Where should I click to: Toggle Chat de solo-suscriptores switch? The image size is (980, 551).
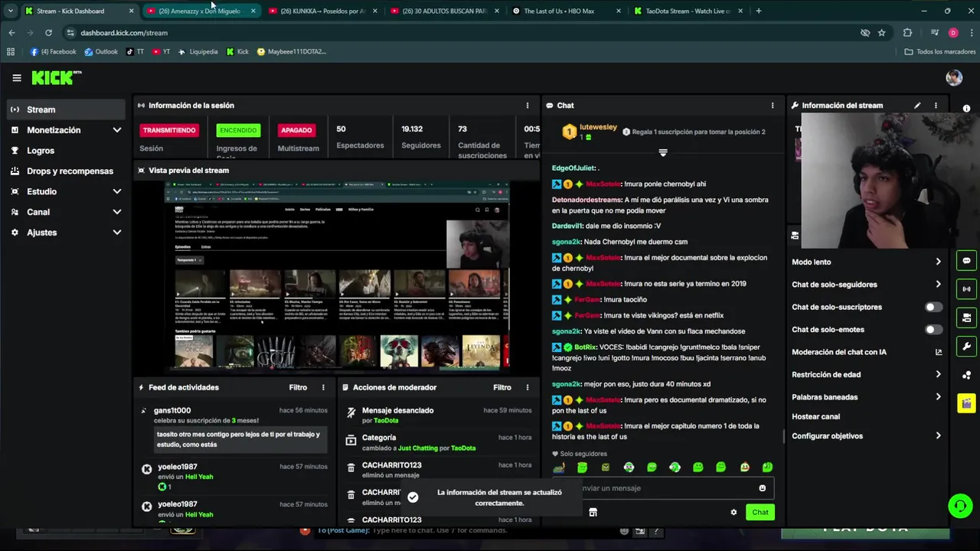tap(933, 307)
